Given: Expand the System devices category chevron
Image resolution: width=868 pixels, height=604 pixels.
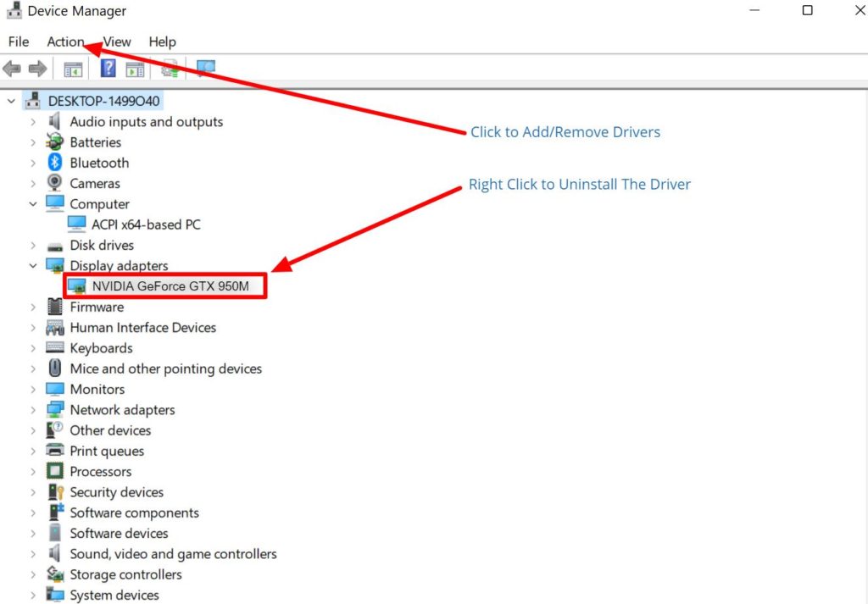Looking at the screenshot, I should 33,596.
